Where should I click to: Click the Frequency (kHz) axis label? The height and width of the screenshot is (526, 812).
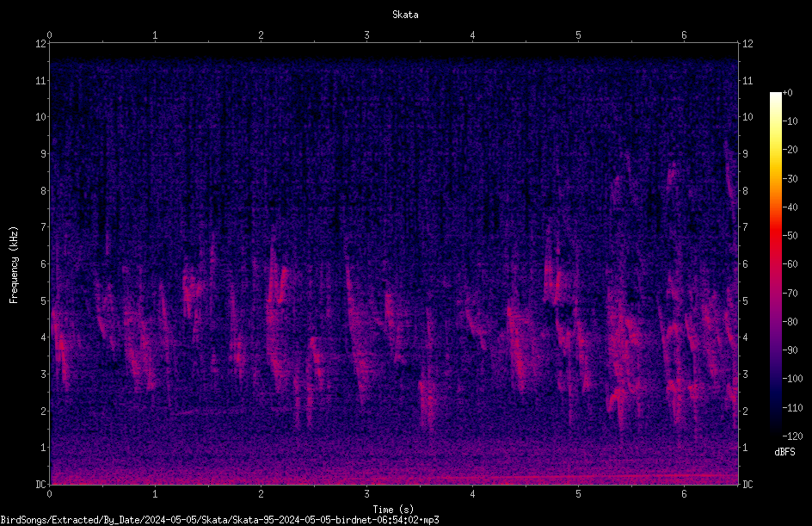[x=14, y=265]
